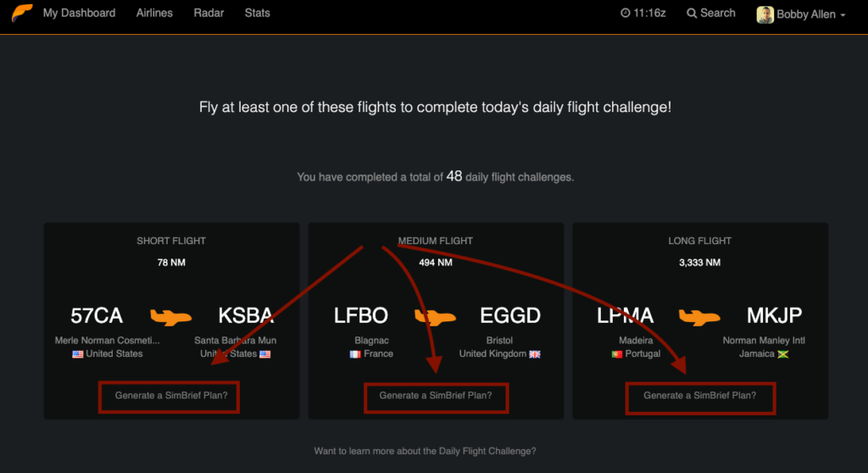Generate a SimBrief plan for the long flight
The width and height of the screenshot is (868, 473).
pyautogui.click(x=699, y=396)
